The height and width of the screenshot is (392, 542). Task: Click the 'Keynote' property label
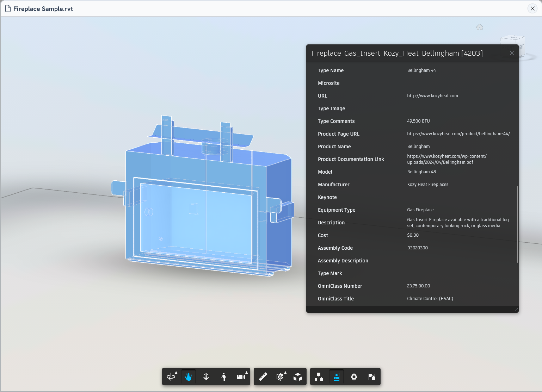[x=327, y=197]
